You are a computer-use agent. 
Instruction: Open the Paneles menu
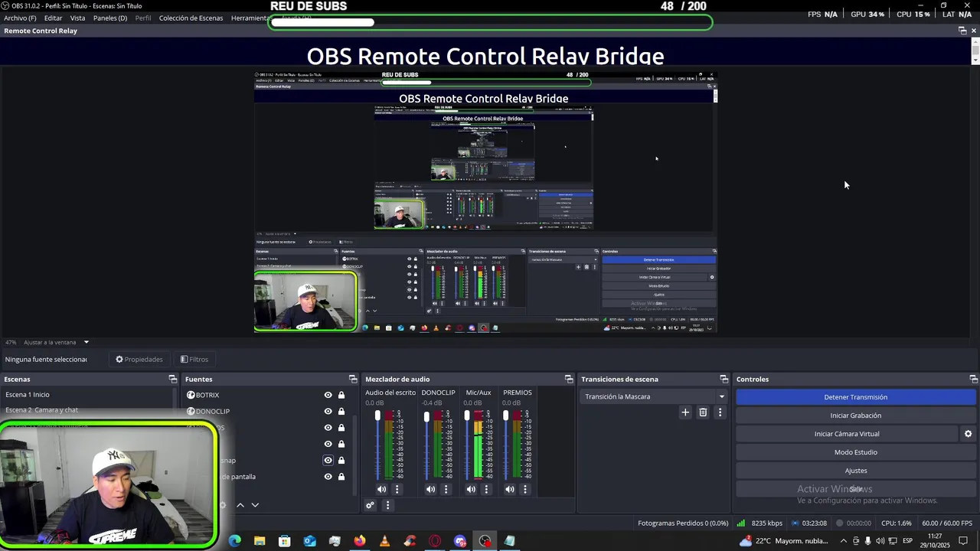(x=110, y=18)
